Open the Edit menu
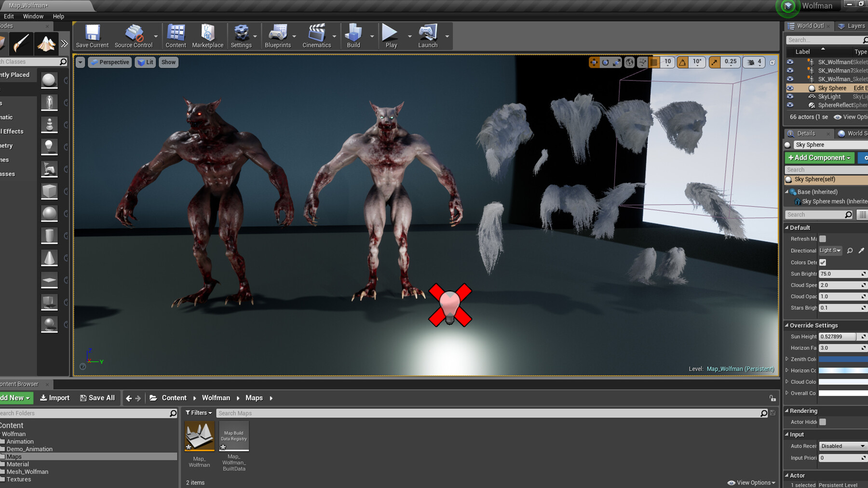Image resolution: width=868 pixels, height=488 pixels. (9, 16)
